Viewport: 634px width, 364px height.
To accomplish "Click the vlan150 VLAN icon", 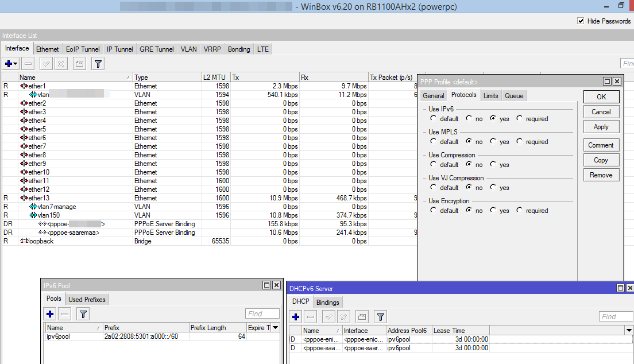I will pos(33,215).
